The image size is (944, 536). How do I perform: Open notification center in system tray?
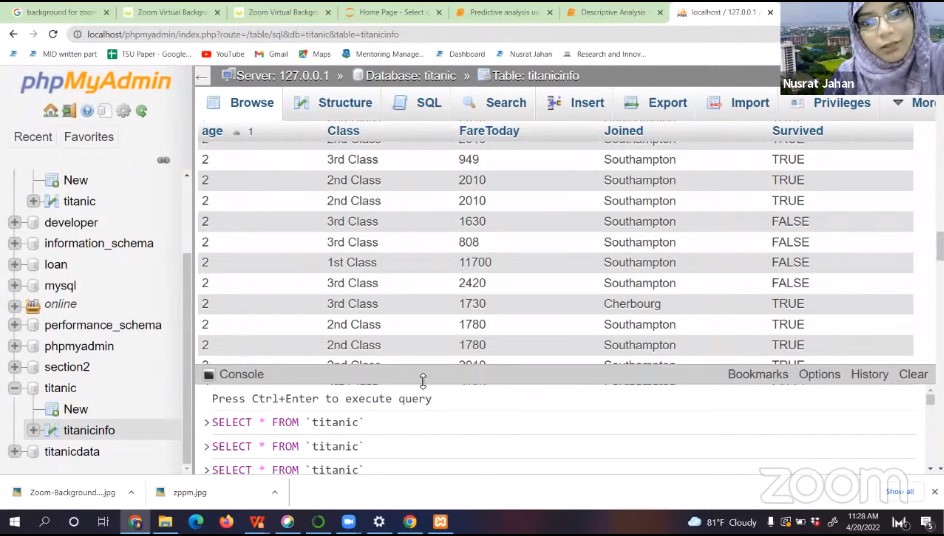click(x=927, y=522)
